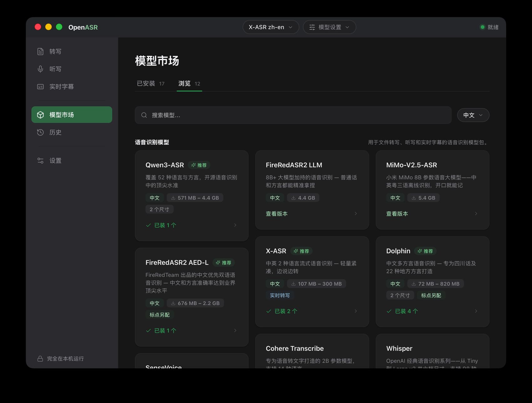This screenshot has height=403, width=532.
Task: Open the X-ASR zh-en model dropdown
Action: click(x=271, y=27)
